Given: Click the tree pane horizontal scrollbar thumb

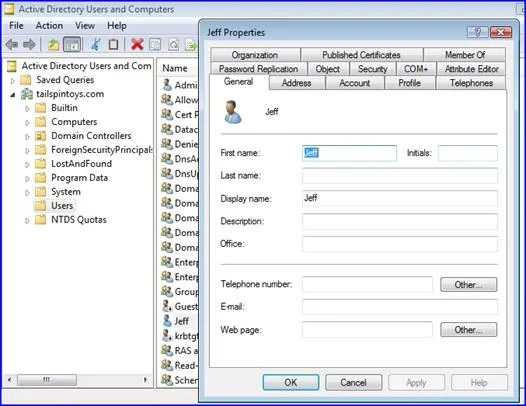Looking at the screenshot, I should point(47,380).
